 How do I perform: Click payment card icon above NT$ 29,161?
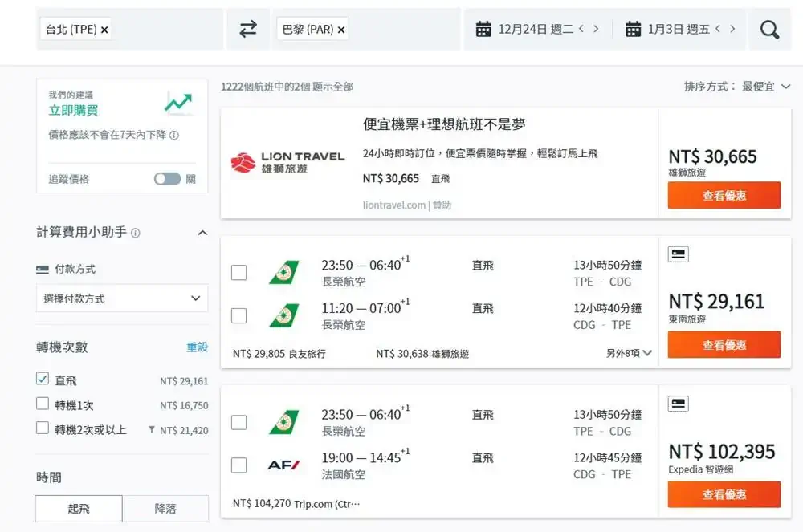[678, 254]
